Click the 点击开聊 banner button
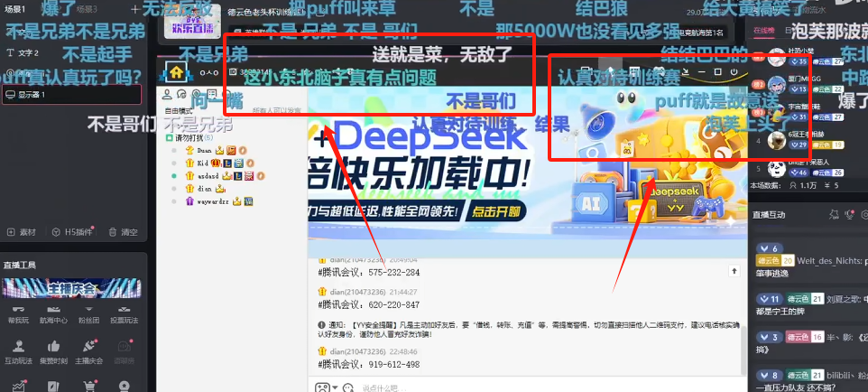This screenshot has height=392, width=868. point(496,211)
